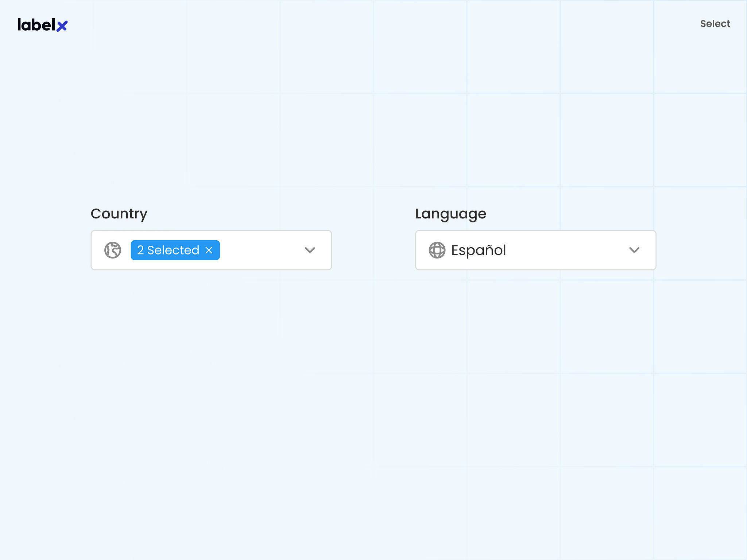Click the Español selected value text

(479, 250)
